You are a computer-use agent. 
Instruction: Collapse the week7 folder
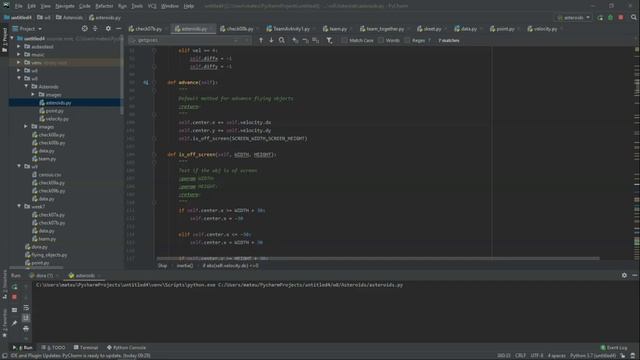tap(19, 207)
